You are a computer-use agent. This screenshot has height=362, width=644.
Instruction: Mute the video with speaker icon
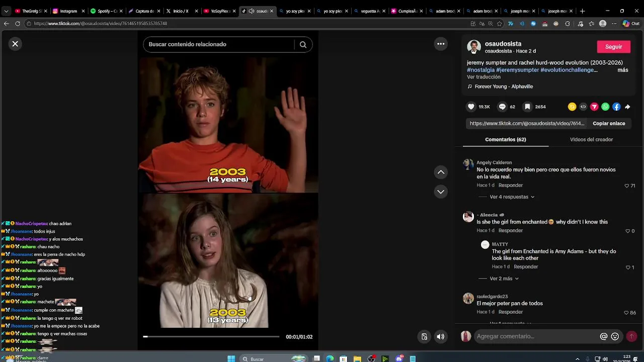coord(441,337)
